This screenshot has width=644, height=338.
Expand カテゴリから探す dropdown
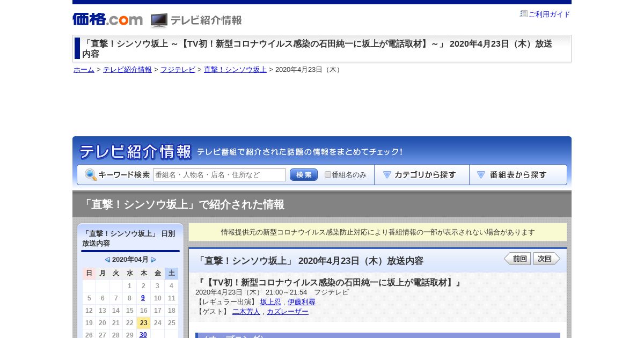click(x=422, y=175)
